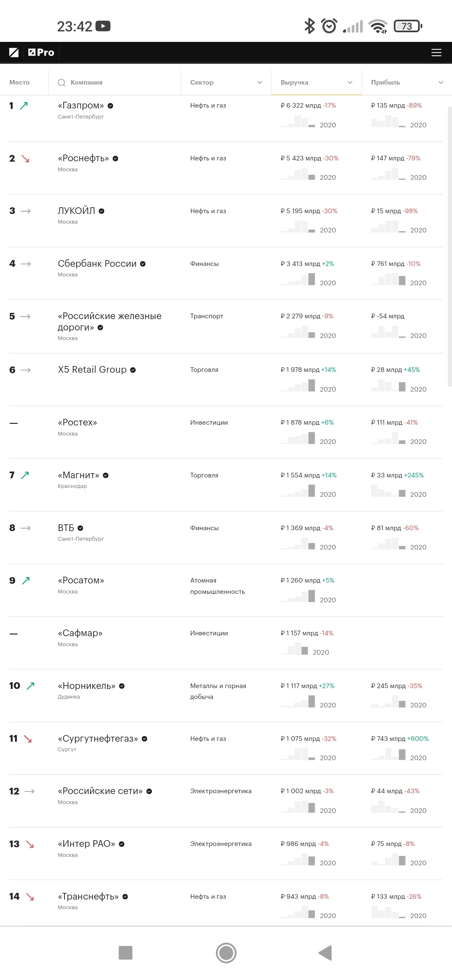Open the Прибыль column dropdown
This screenshot has height=980, width=452.
click(440, 83)
